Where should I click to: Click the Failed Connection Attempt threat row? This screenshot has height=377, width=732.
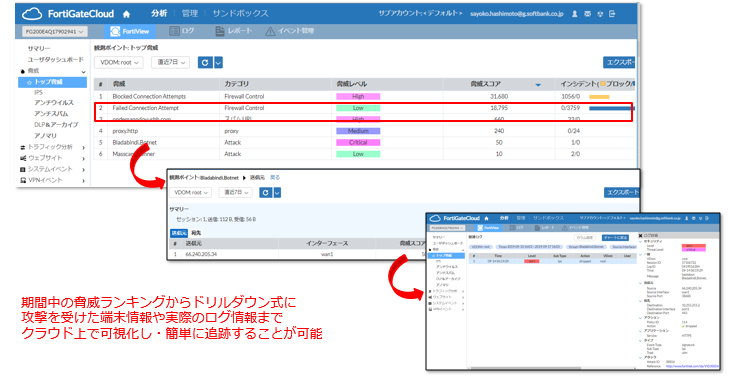tap(364, 108)
